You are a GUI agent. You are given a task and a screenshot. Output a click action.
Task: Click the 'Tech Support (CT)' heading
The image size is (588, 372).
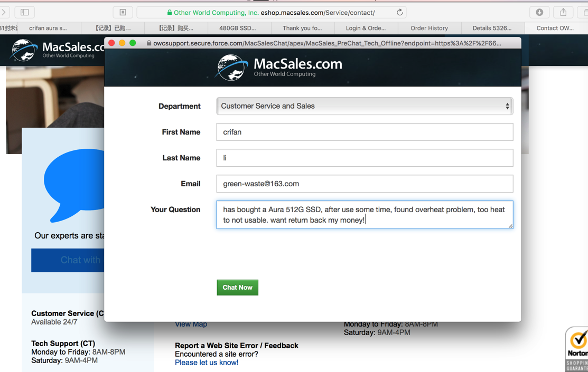tap(63, 343)
